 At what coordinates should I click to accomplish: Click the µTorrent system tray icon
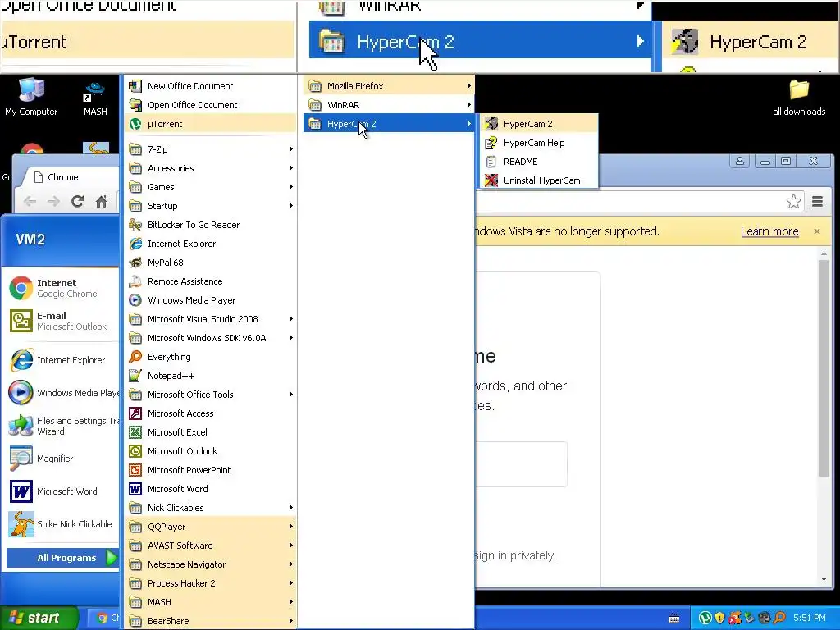pos(705,618)
